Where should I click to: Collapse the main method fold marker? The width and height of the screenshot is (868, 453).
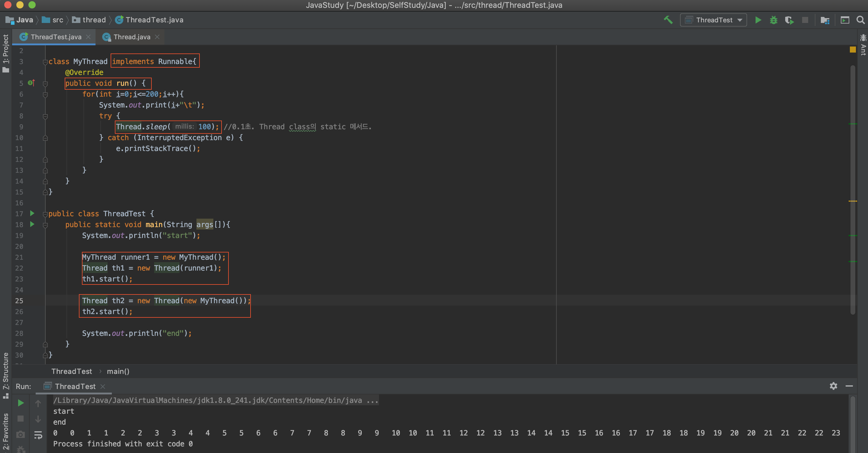(x=45, y=225)
